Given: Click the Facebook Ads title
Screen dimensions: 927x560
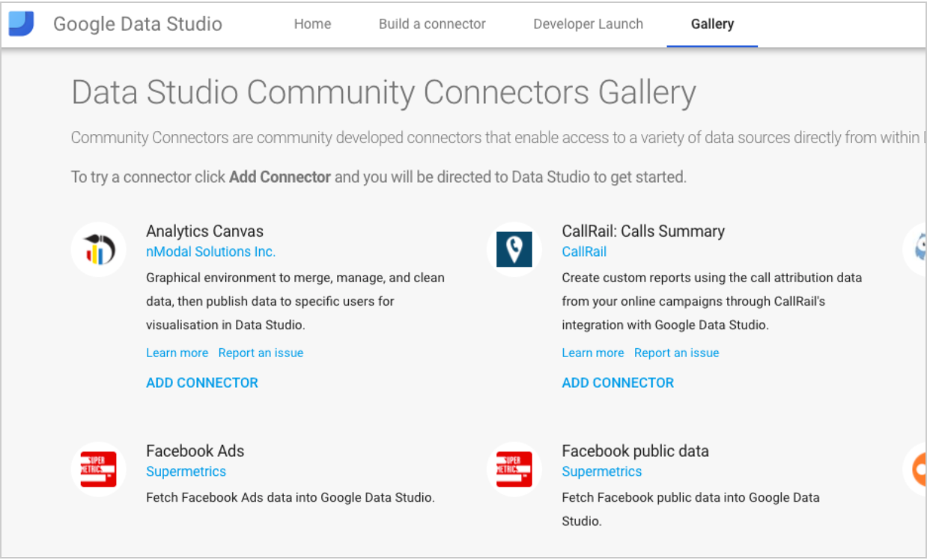Looking at the screenshot, I should [195, 451].
